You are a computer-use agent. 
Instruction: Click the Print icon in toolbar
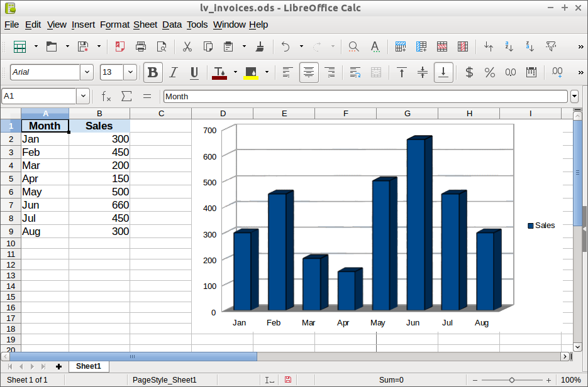(141, 46)
